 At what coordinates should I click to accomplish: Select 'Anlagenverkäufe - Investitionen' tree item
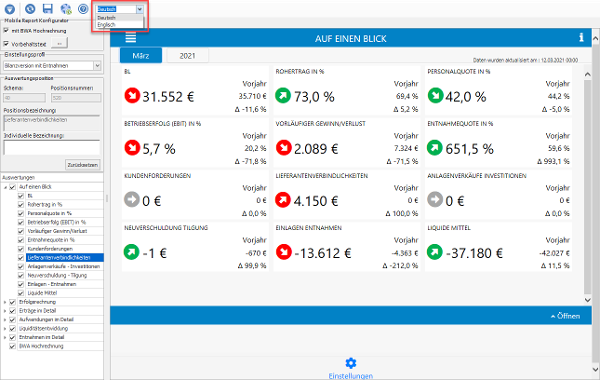(x=64, y=266)
